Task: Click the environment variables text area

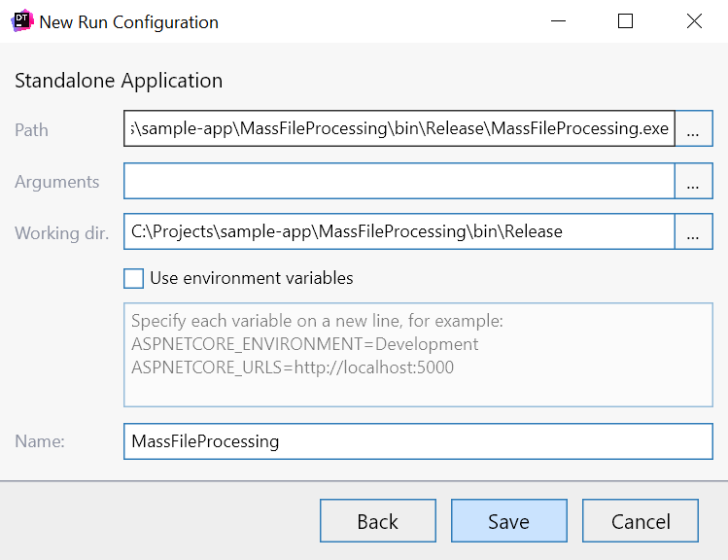Action: point(418,355)
